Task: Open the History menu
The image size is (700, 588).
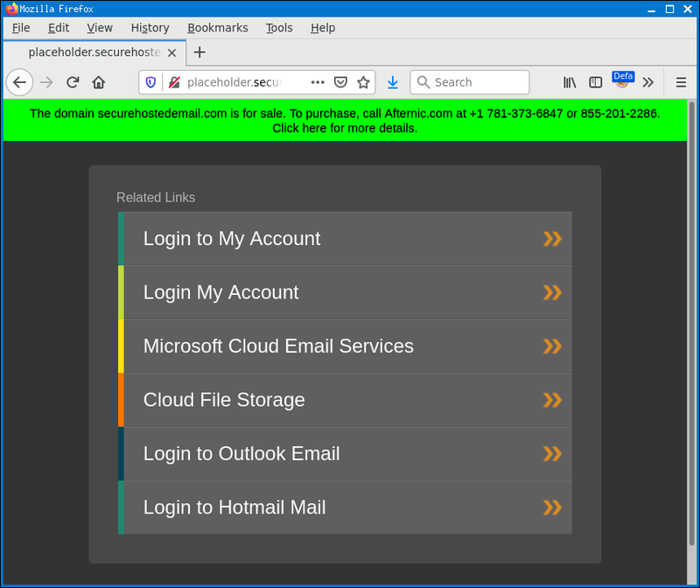Action: [150, 28]
